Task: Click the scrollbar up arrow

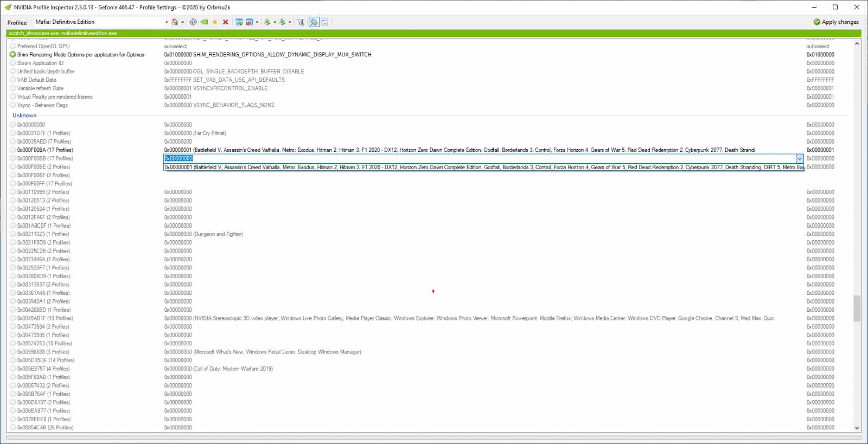Action: (857, 44)
